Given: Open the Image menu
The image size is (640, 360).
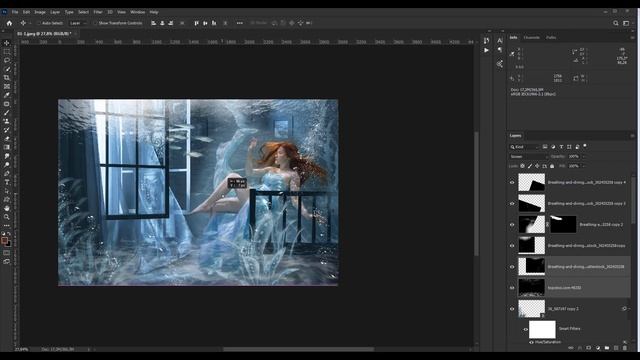Looking at the screenshot, I should 40,12.
